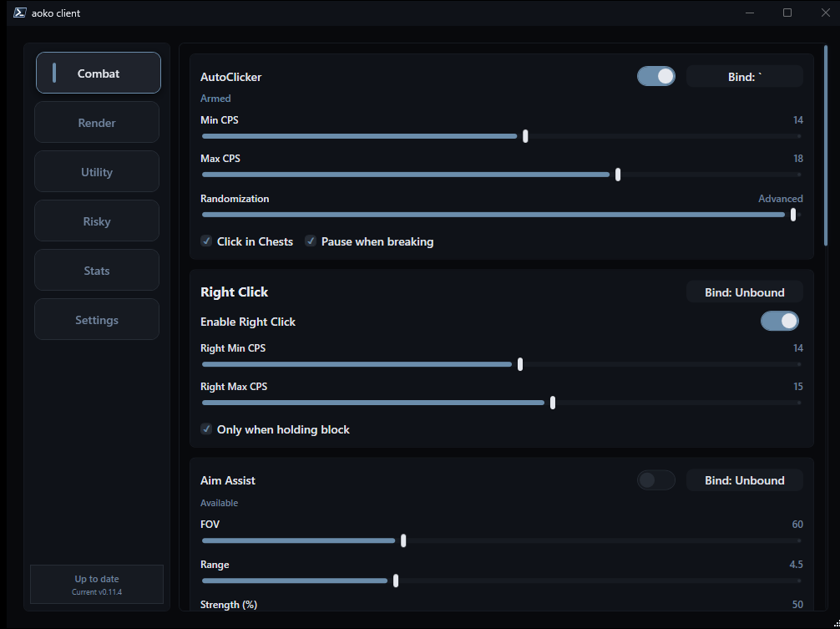The height and width of the screenshot is (629, 840).
Task: Uncheck the Click in Chests checkbox
Action: click(206, 241)
